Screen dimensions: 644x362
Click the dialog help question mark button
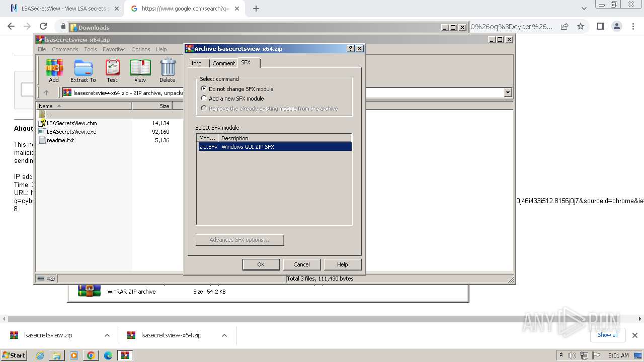[x=351, y=49]
